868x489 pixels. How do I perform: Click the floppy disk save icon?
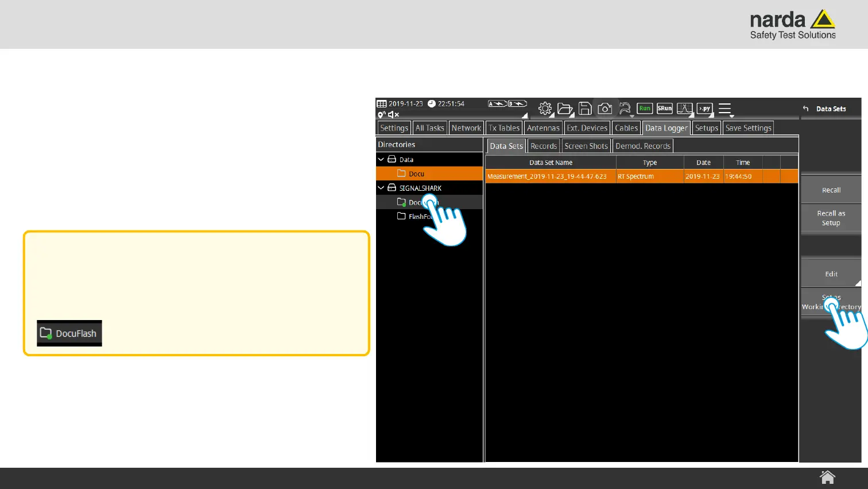[x=585, y=109]
